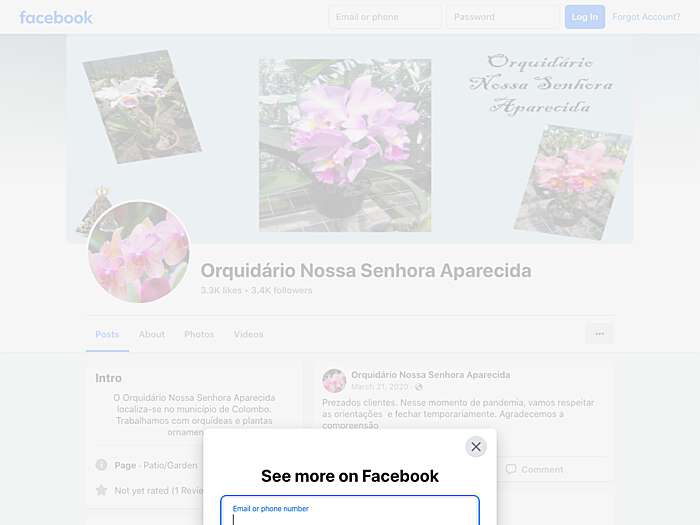Click the globe public visibility icon
The height and width of the screenshot is (525, 700).
click(419, 387)
